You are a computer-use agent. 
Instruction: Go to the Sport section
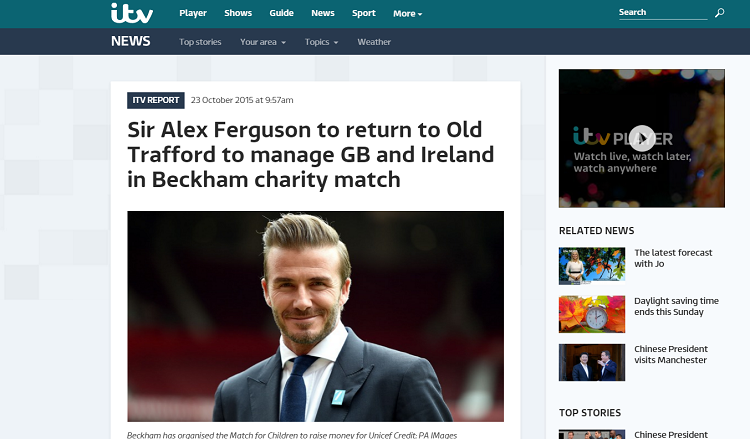pos(364,13)
